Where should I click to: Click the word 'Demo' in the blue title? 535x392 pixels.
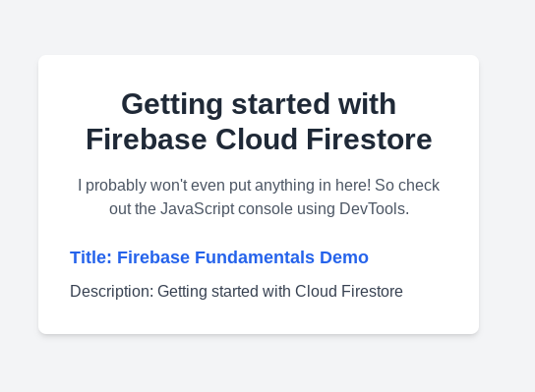tap(344, 257)
